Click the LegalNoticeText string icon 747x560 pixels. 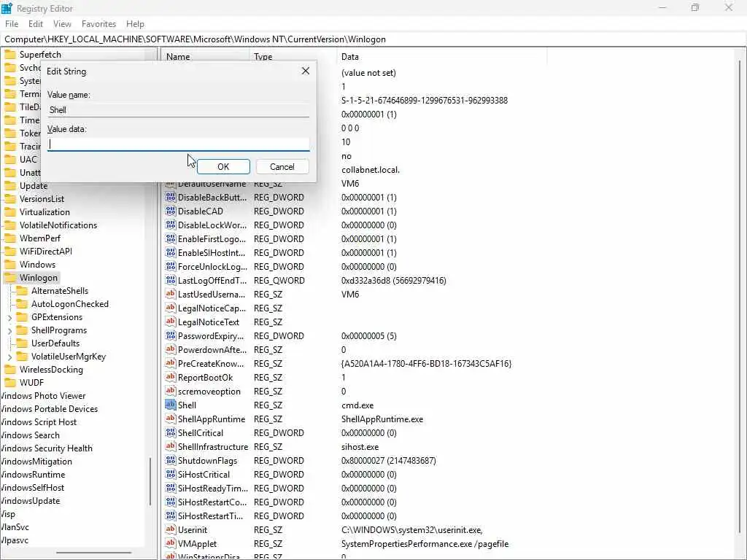(170, 322)
